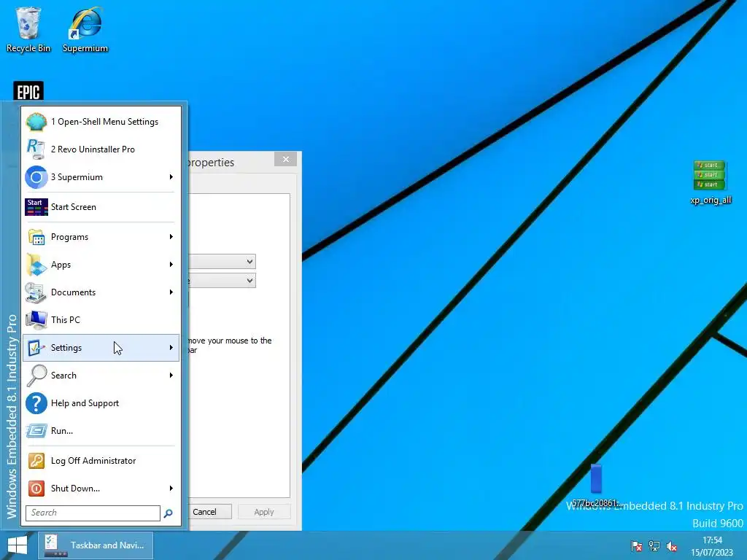Viewport: 747px width, 560px height.
Task: Open the Recycle Bin desktop icon
Action: click(x=28, y=29)
